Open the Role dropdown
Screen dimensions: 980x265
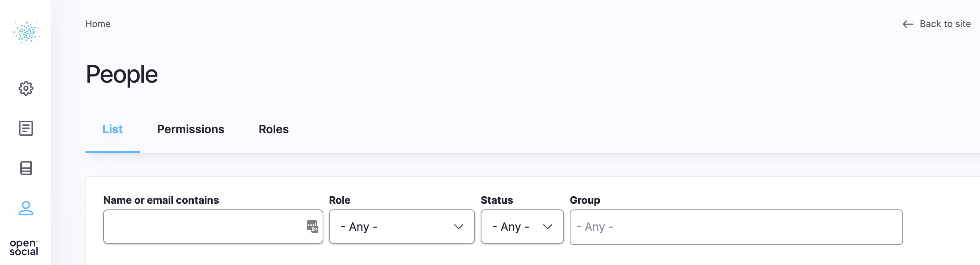pos(401,227)
